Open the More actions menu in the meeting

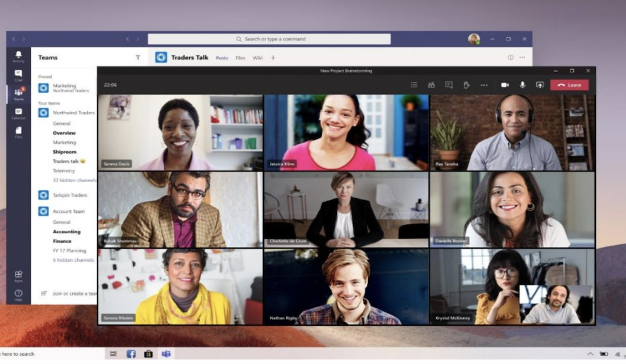point(484,85)
